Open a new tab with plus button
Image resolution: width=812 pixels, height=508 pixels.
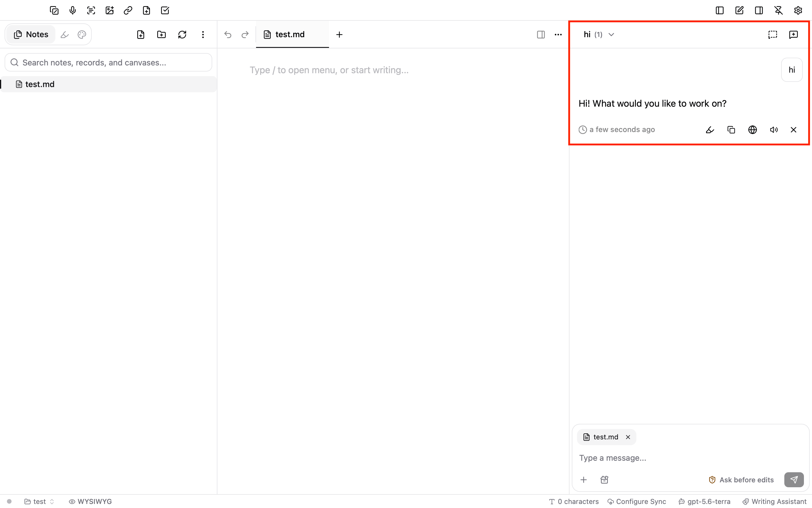pos(339,35)
